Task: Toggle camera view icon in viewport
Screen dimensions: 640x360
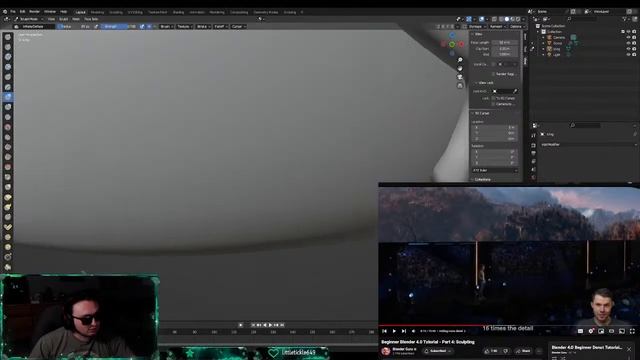Action: tap(460, 77)
